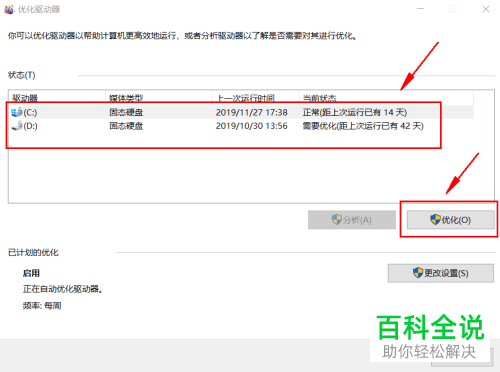Click the shield icon on 分析(A) button
The image size is (500, 372).
pos(337,219)
